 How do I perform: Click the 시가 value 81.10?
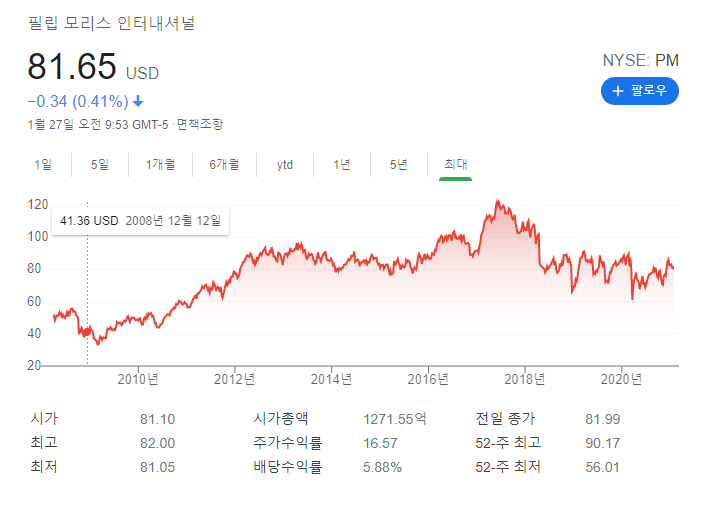[158, 419]
